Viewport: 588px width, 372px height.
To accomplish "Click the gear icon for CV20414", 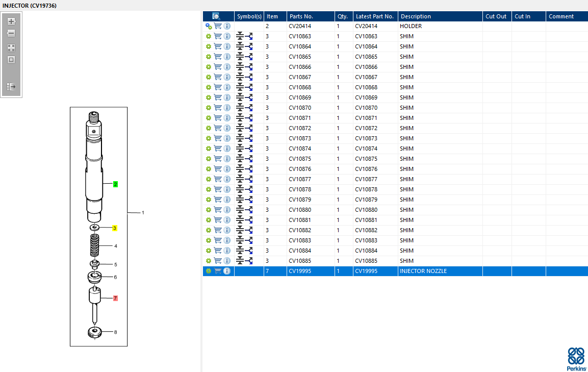I will tap(209, 26).
